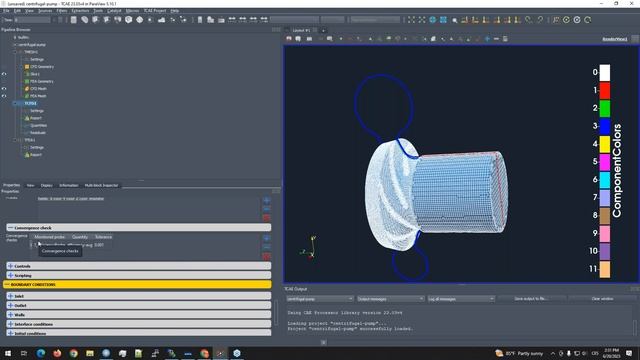640x360 pixels.
Task: Collapse the BOUNDARY CONDITIONS section
Action: pyautogui.click(x=137, y=284)
